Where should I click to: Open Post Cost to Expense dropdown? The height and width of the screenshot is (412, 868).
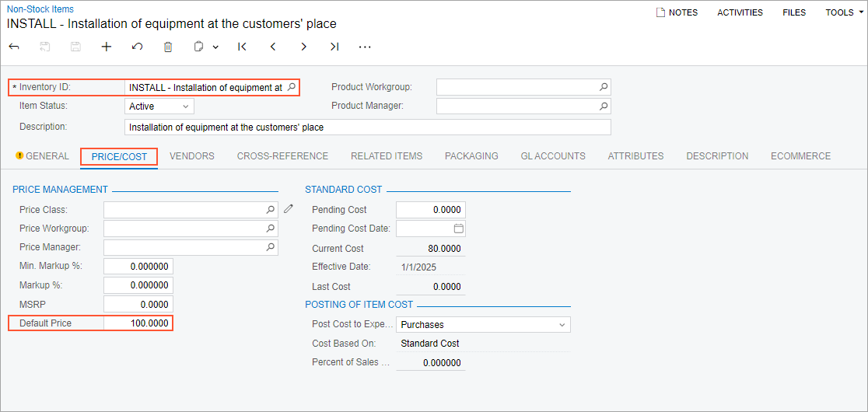562,325
